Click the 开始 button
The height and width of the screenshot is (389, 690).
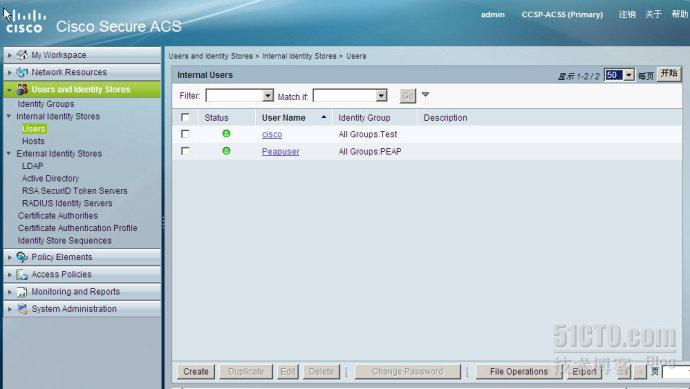[x=669, y=73]
